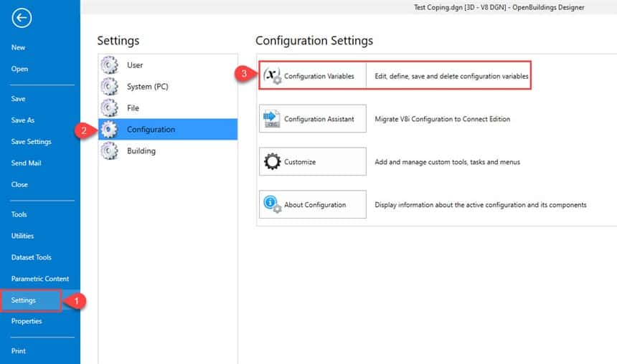The image size is (617, 364).
Task: Click the Configuration Variables (x) icon
Action: [x=272, y=75]
